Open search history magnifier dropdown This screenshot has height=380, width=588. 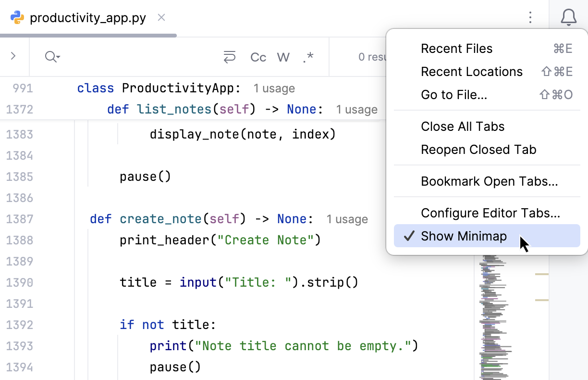coord(52,57)
